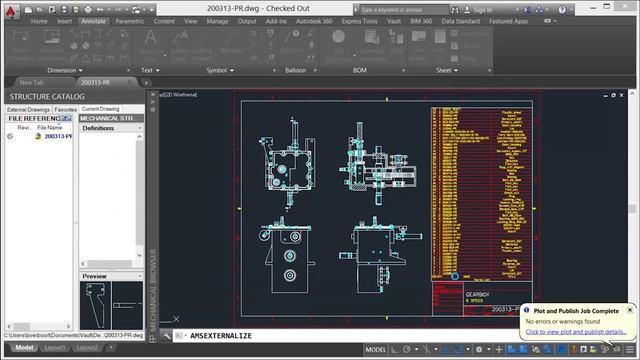Click the palette properties gear icon
The height and width of the screenshot is (360, 640).
[153, 109]
